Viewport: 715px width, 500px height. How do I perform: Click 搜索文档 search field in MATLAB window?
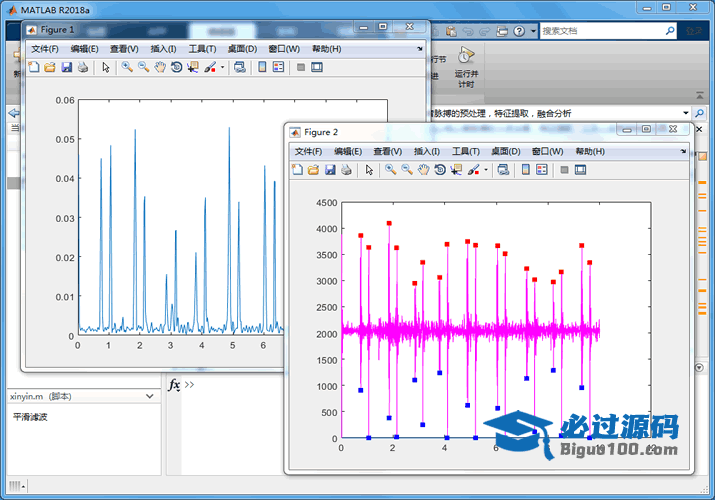pyautogui.click(x=602, y=31)
